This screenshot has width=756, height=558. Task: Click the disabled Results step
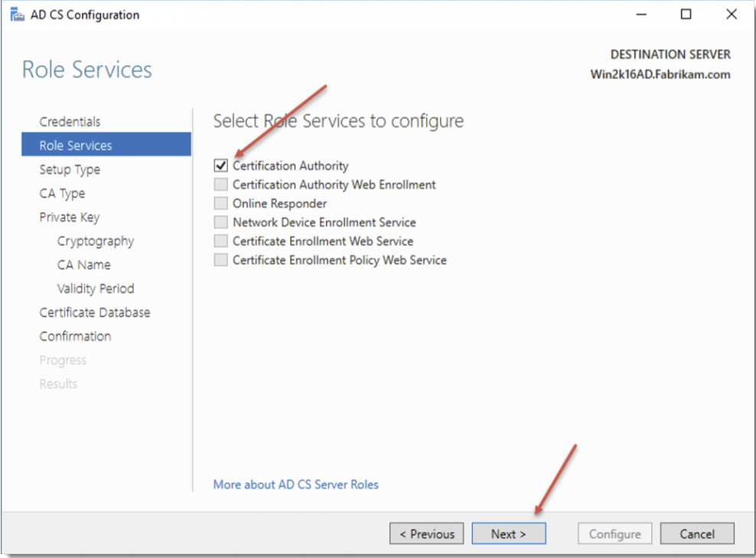58,384
